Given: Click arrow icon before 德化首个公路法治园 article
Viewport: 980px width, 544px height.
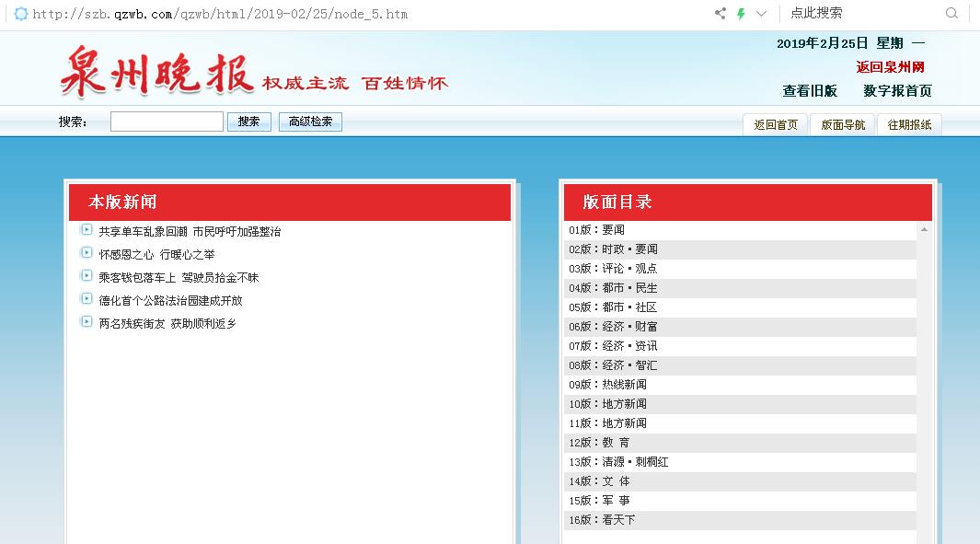Looking at the screenshot, I should [86, 299].
